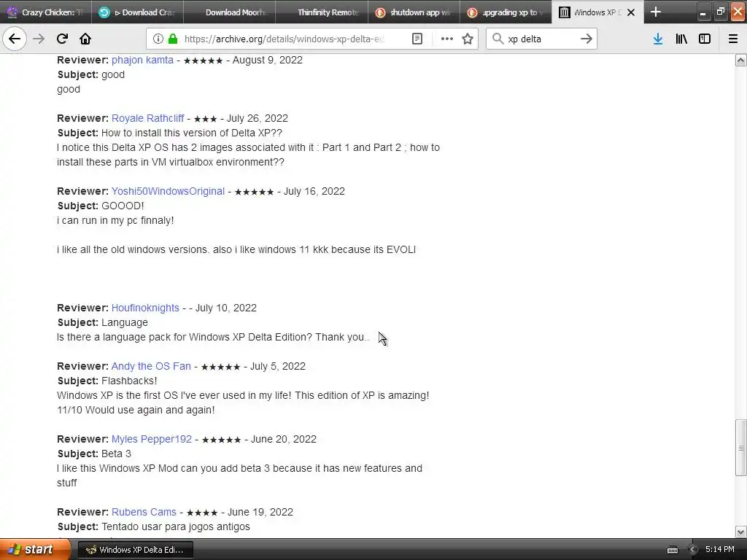This screenshot has height=560, width=747.
Task: Click the 'July 26, 2022' review date
Action: click(x=258, y=118)
